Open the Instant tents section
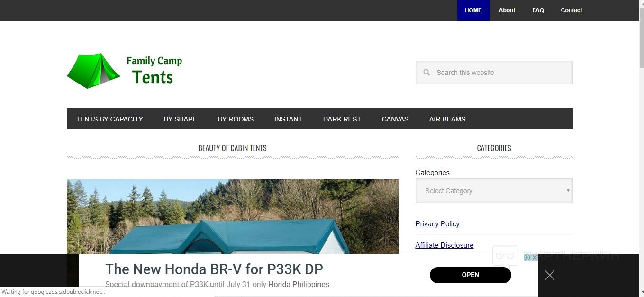 pos(288,119)
